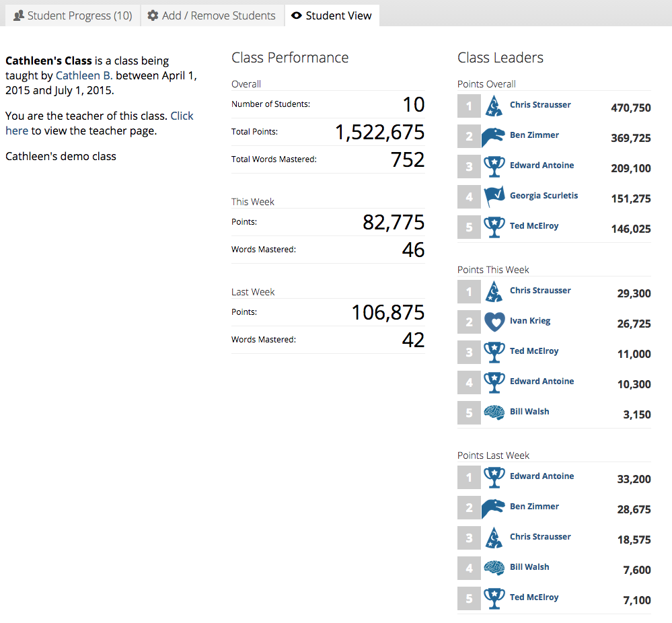Click Edward Antoine's trophy icon in Points Last Week

point(494,477)
